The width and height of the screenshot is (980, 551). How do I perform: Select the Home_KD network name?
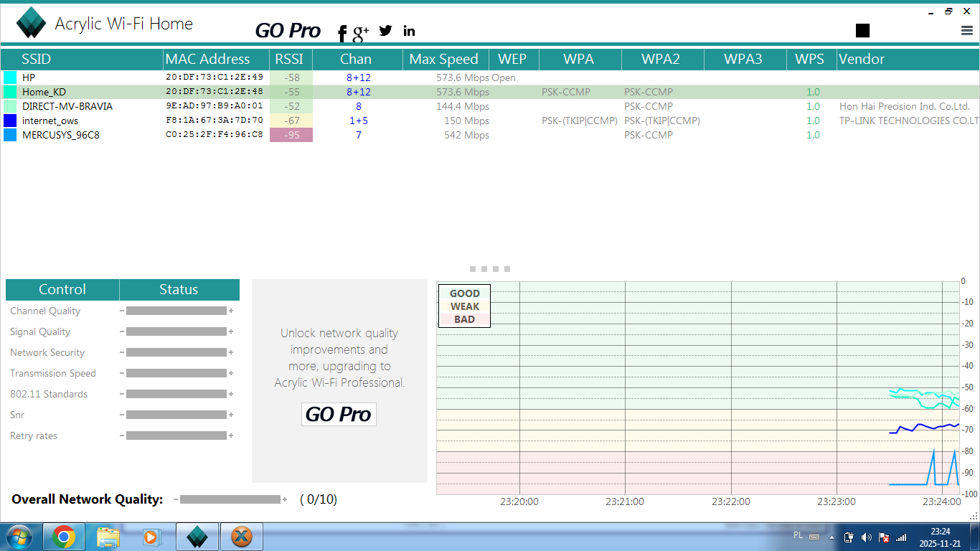(44, 92)
